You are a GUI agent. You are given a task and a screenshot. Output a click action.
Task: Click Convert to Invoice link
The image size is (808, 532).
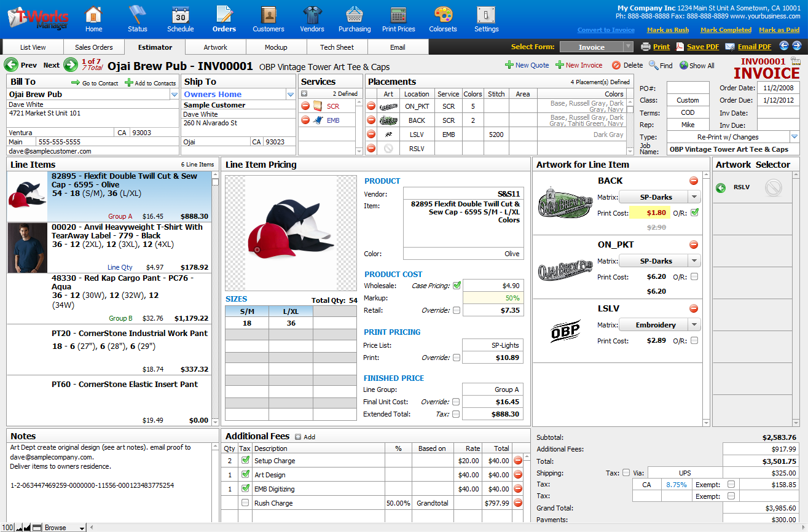tap(606, 29)
